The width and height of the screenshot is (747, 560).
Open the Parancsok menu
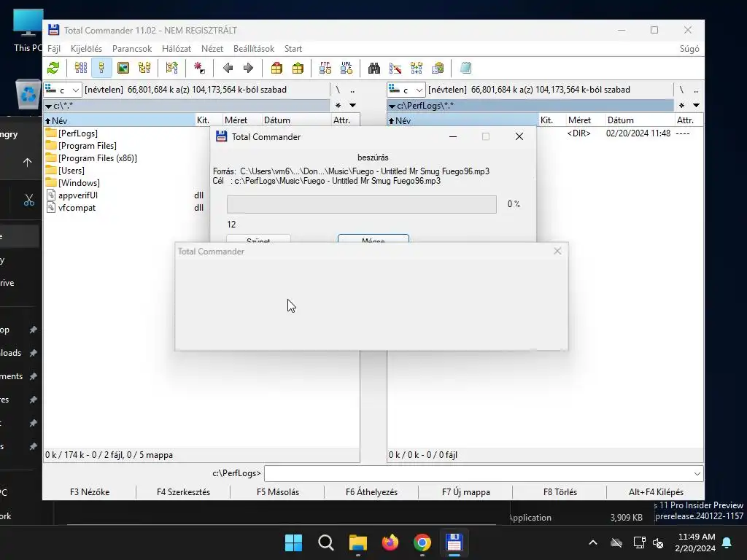coord(132,49)
